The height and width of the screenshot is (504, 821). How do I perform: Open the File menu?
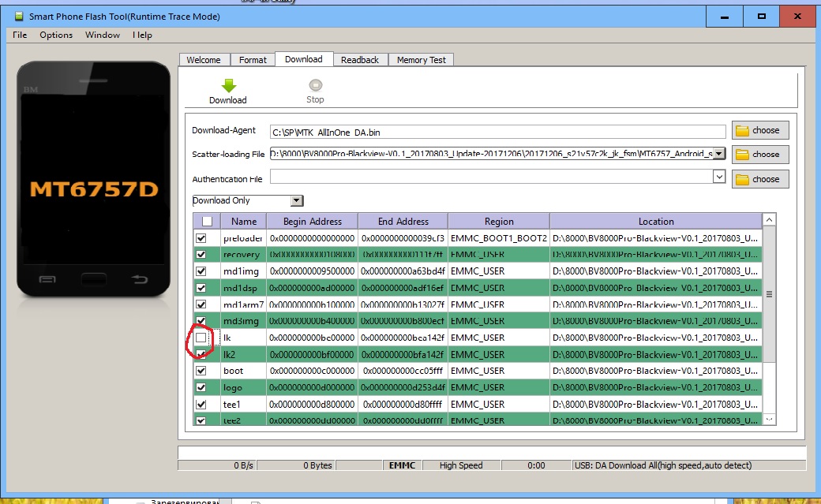[20, 35]
